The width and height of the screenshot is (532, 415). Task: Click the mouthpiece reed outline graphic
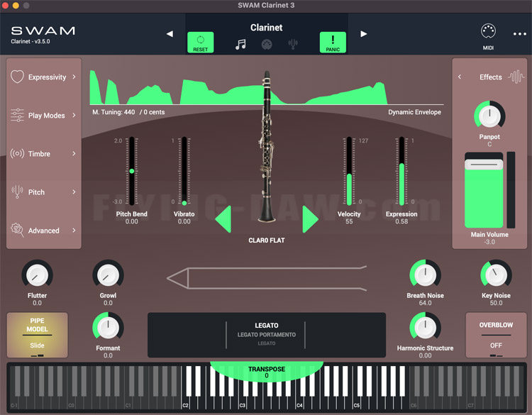tap(267, 278)
